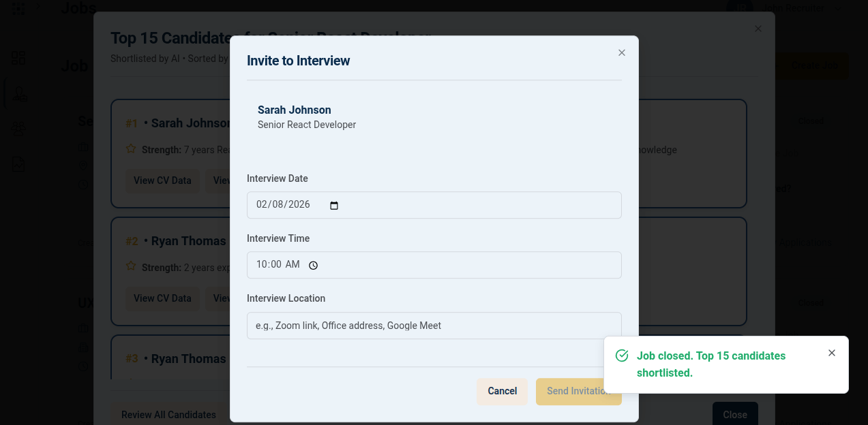The width and height of the screenshot is (868, 425).
Task: Close the Invite to Interview dialog
Action: coord(621,53)
